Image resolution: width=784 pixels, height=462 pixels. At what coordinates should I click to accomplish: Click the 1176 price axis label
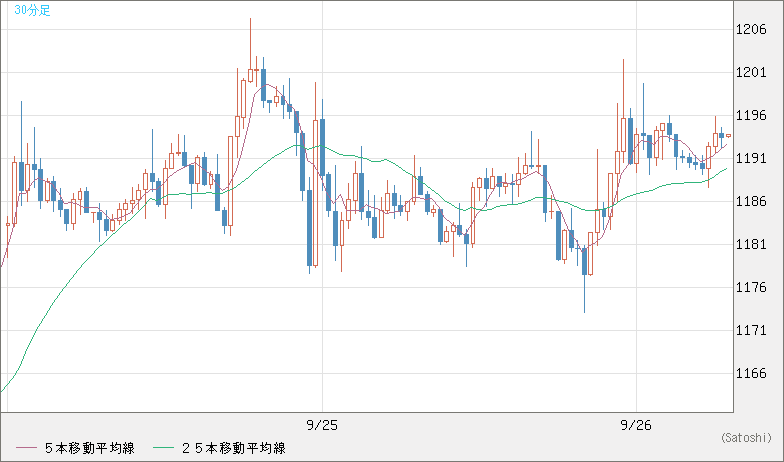tap(751, 288)
